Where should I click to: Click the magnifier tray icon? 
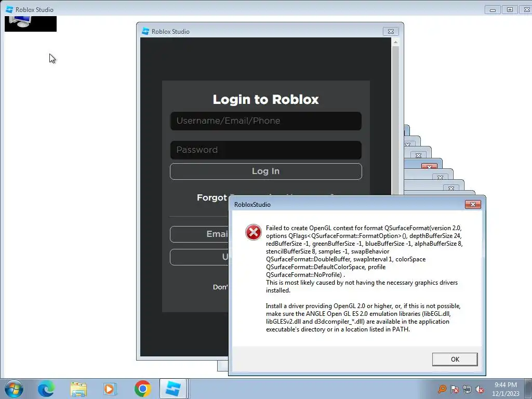pos(442,389)
